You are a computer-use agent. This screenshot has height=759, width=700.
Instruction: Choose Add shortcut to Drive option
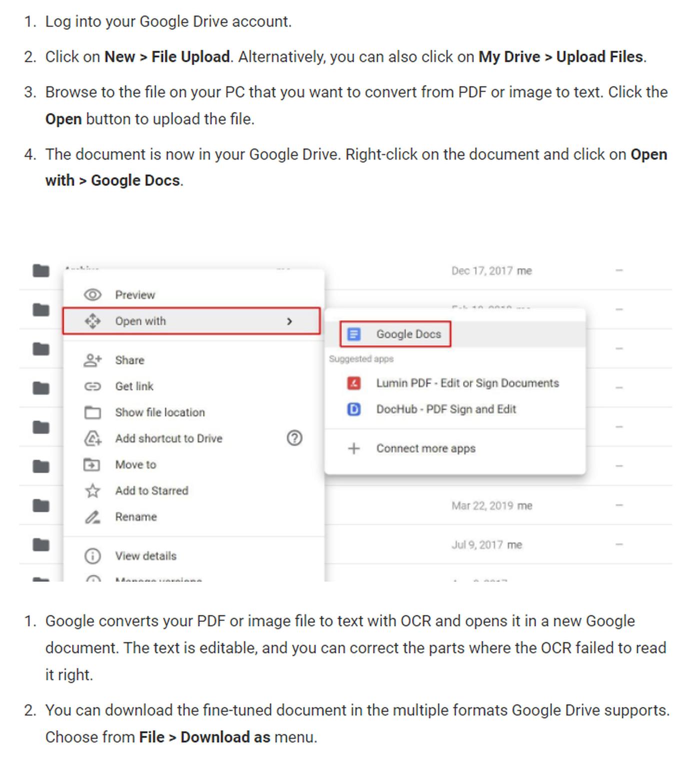pos(168,438)
